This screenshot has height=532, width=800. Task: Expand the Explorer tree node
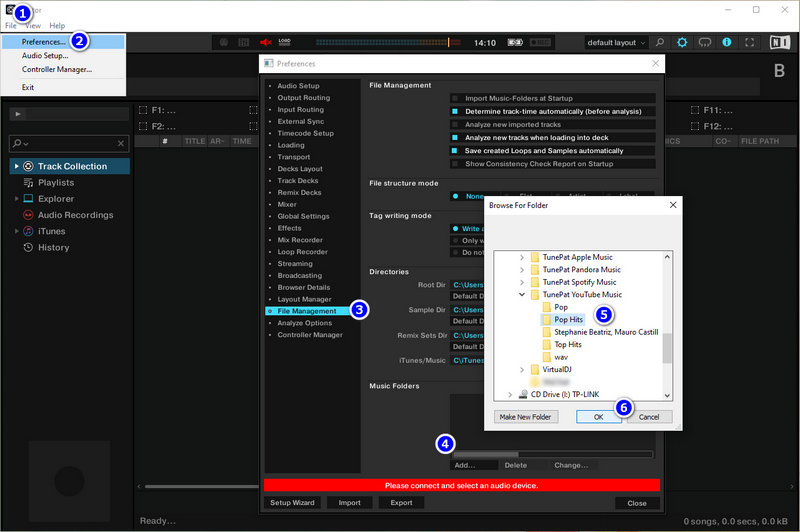click(x=16, y=199)
